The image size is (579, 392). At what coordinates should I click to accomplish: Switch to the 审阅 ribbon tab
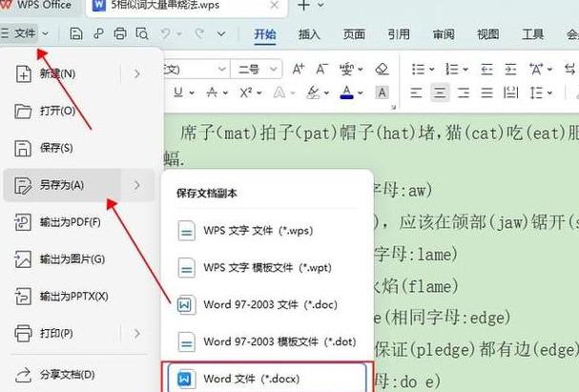pos(444,34)
